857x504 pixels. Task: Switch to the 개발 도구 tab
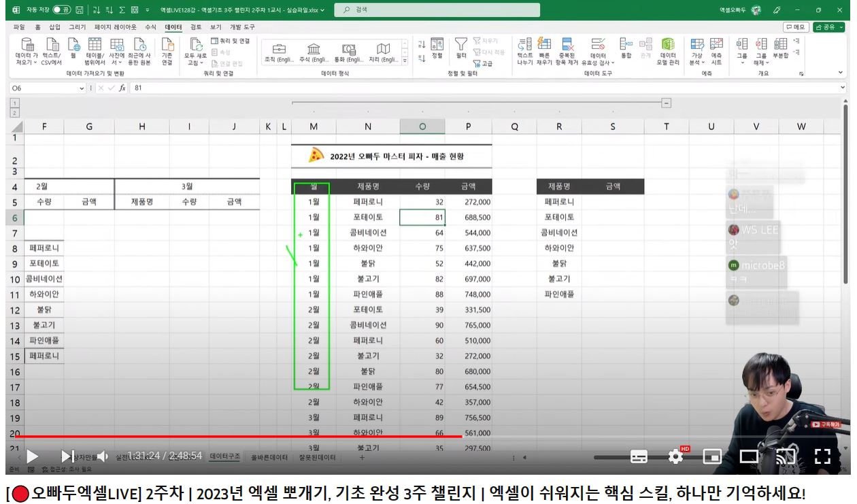(x=242, y=27)
